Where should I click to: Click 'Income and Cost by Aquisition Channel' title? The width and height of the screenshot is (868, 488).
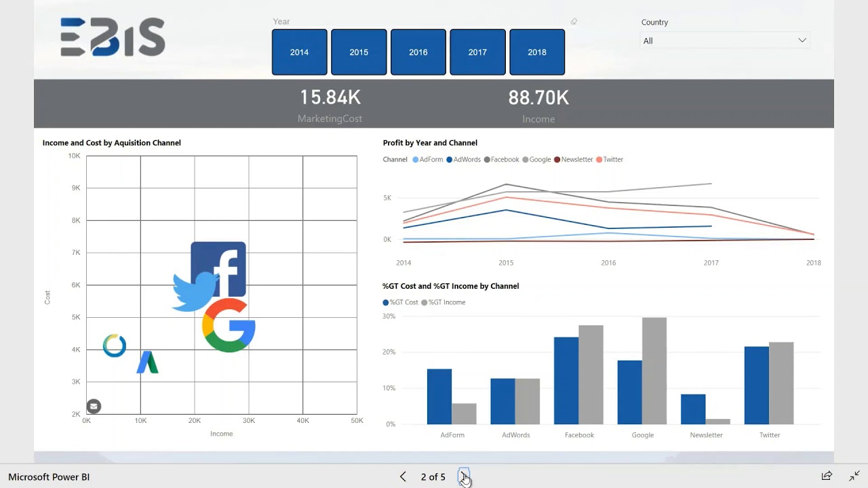(x=112, y=143)
